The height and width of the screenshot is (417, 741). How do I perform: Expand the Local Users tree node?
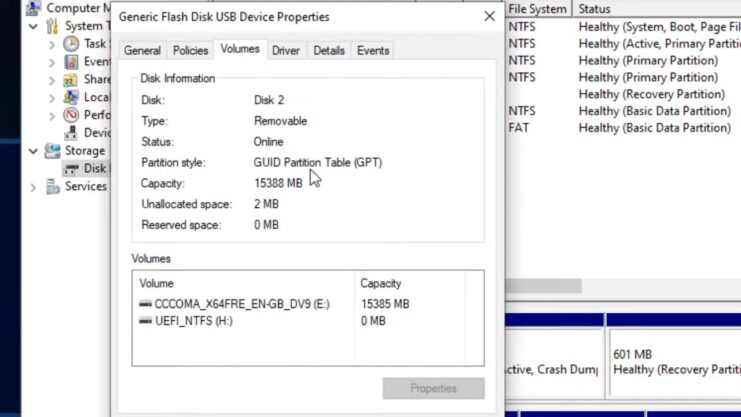[52, 98]
